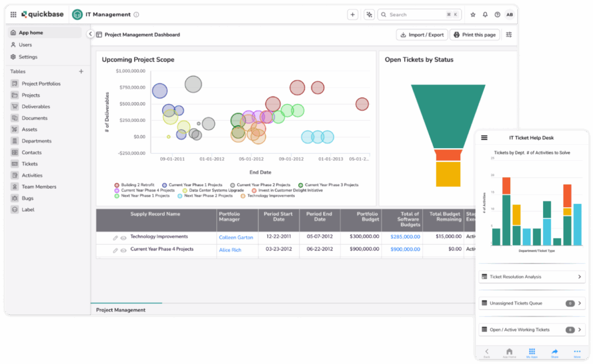Expand Unassigned Tickets Queue chevron
Screen dimensions: 593x364
(579, 303)
